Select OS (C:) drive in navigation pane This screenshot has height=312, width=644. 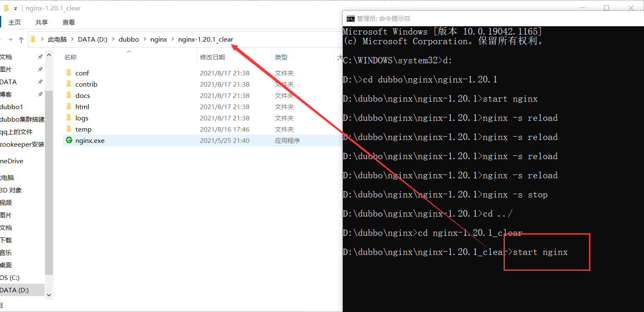pyautogui.click(x=10, y=277)
